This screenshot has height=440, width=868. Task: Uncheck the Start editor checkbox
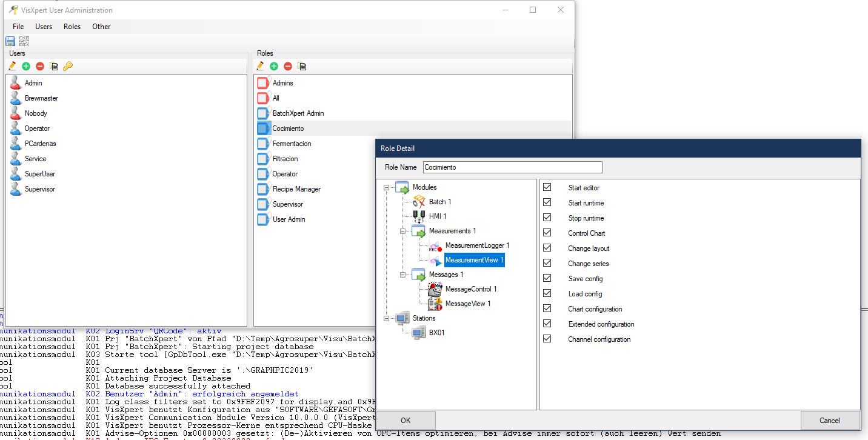pos(547,188)
